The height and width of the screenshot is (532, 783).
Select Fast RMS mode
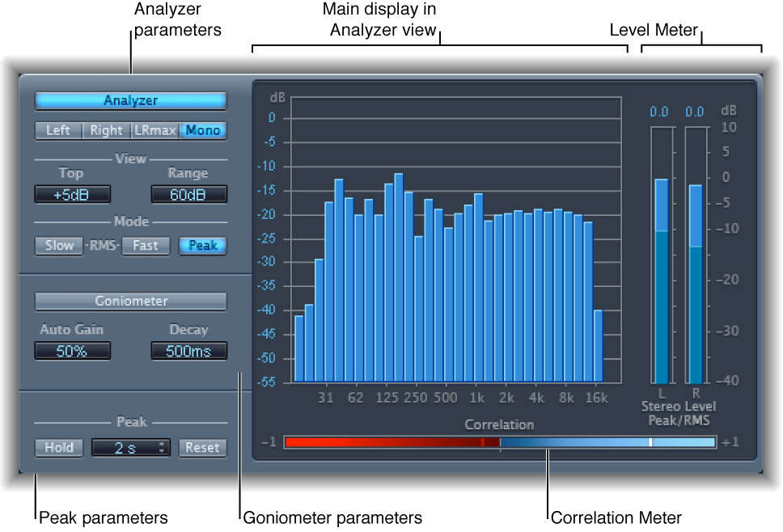click(146, 245)
